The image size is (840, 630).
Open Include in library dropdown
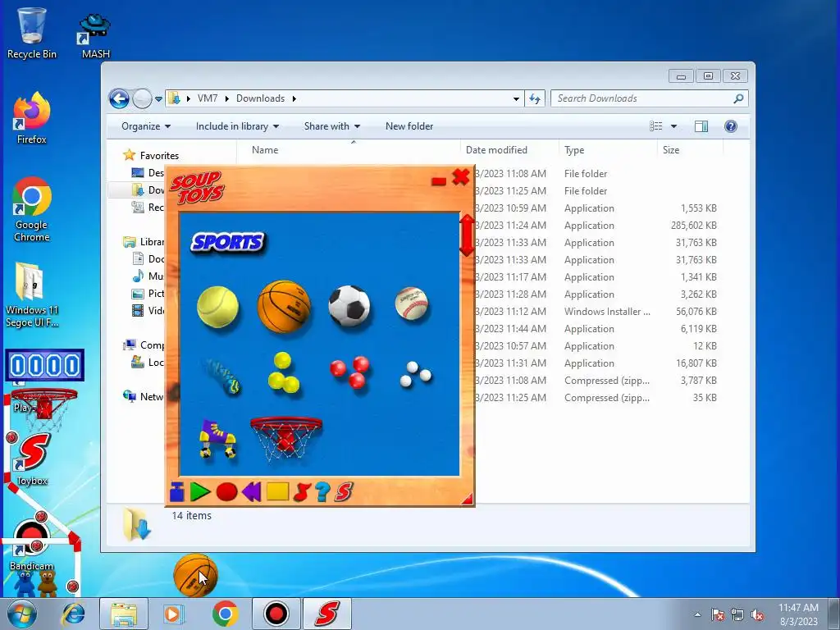(x=237, y=126)
